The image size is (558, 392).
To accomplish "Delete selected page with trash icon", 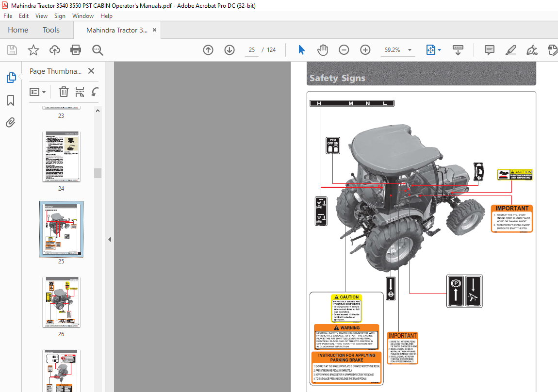I will [x=64, y=92].
